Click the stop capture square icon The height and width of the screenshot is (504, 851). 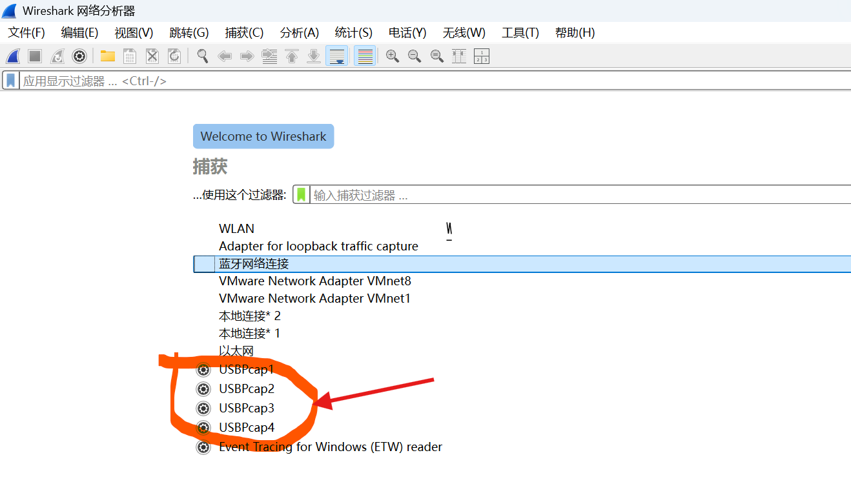[35, 56]
